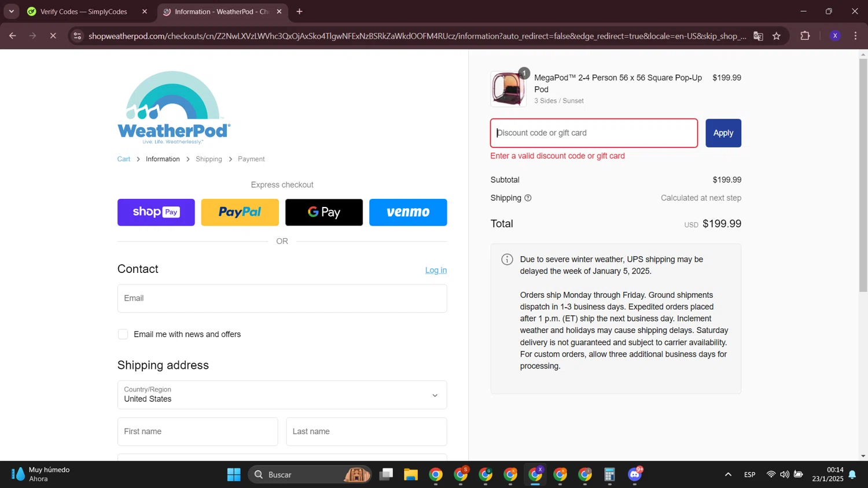
Task: Open the Chrome profile avatar
Action: coord(835,36)
